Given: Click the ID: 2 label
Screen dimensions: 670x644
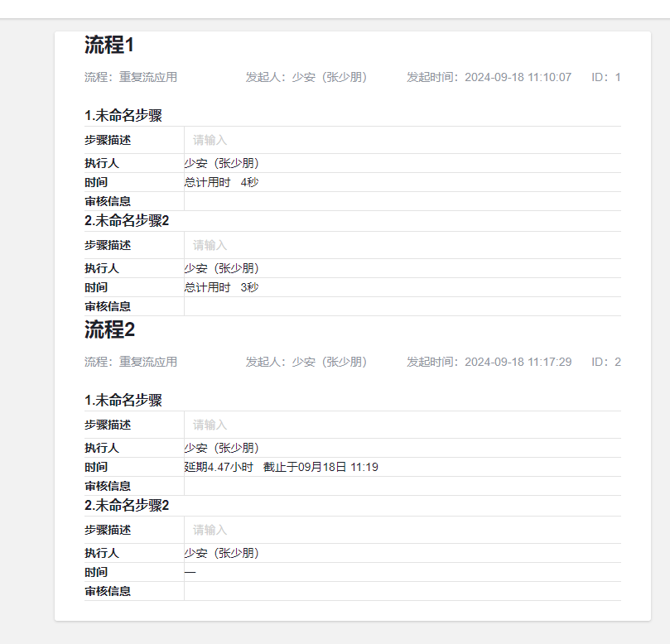Looking at the screenshot, I should pos(606,362).
